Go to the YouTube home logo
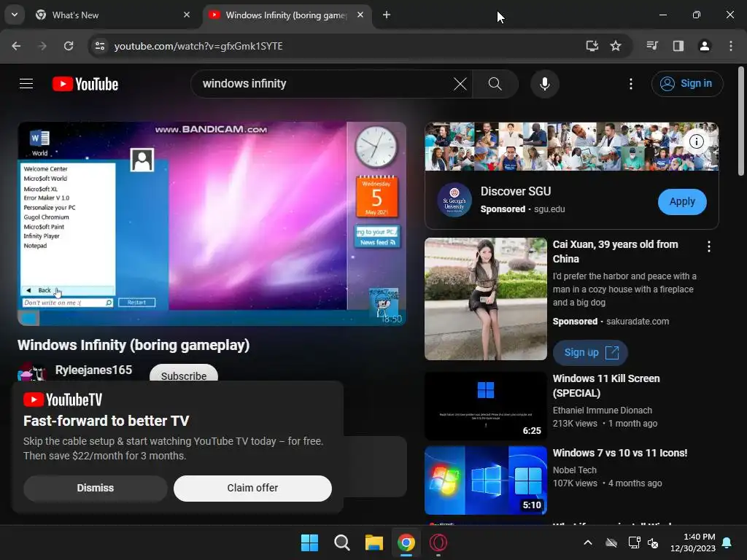 85,84
